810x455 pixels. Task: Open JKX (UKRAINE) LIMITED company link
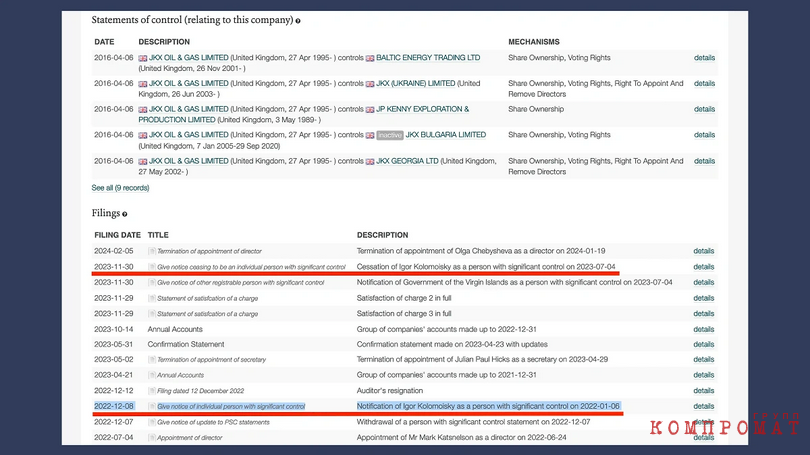[415, 84]
